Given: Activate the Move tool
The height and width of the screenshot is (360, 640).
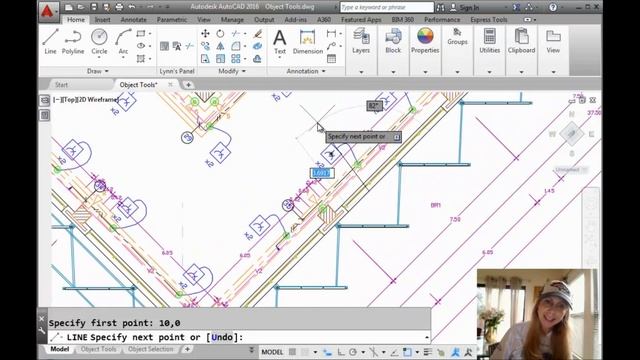Looking at the screenshot, I should [x=205, y=33].
